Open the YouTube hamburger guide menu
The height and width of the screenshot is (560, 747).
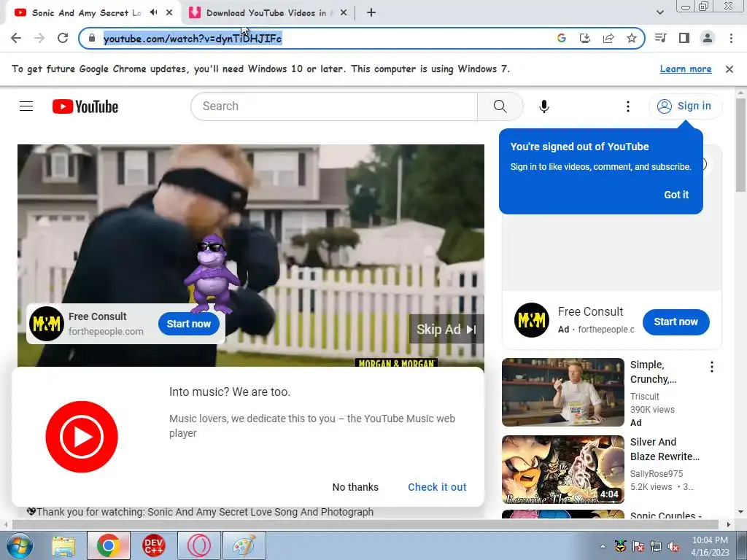coord(26,106)
